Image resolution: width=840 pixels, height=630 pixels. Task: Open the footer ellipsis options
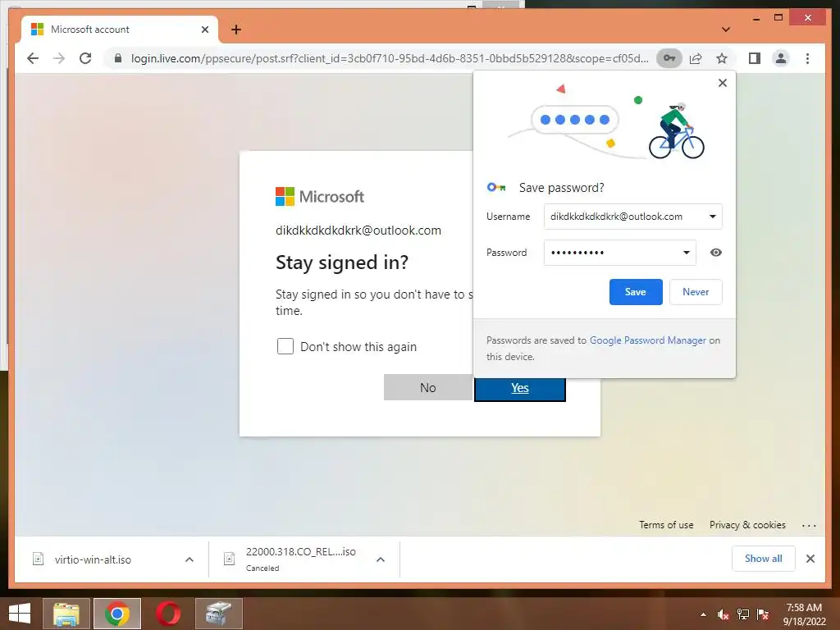tap(809, 526)
